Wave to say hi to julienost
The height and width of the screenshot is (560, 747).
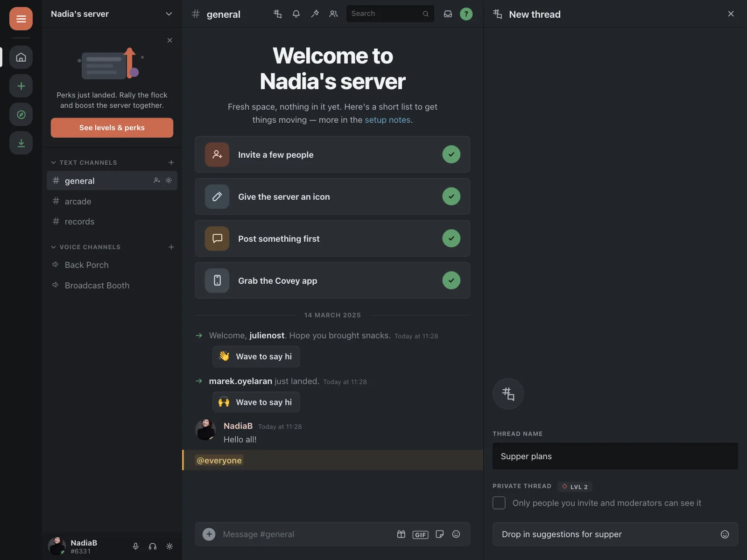click(x=256, y=357)
